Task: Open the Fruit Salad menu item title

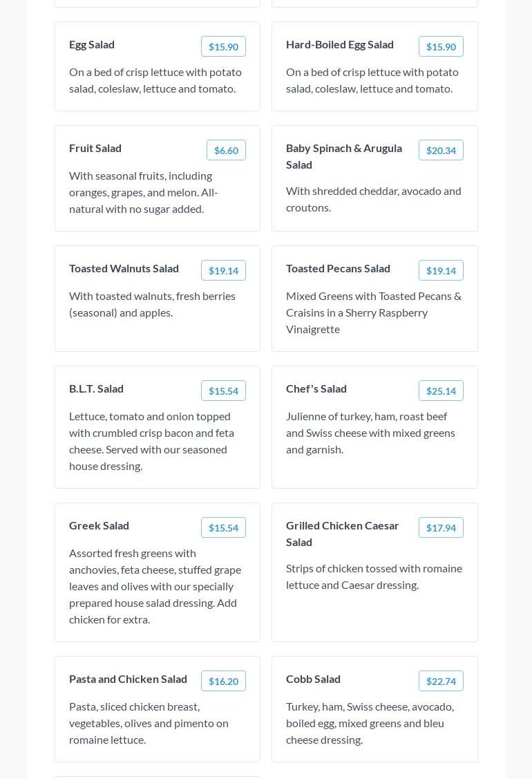Action: tap(95, 148)
